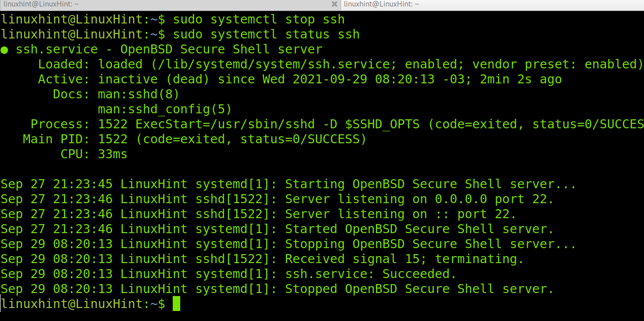Image resolution: width=644 pixels, height=321 pixels.
Task: Click log line 'ssh.service: Succeeded.'
Action: tap(229, 274)
